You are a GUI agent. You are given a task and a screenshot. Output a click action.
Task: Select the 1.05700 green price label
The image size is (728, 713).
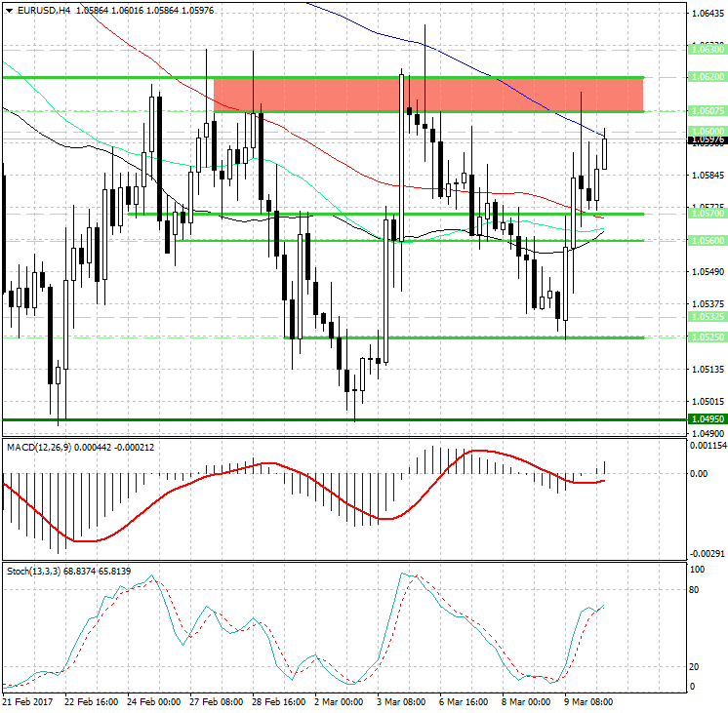tap(708, 213)
